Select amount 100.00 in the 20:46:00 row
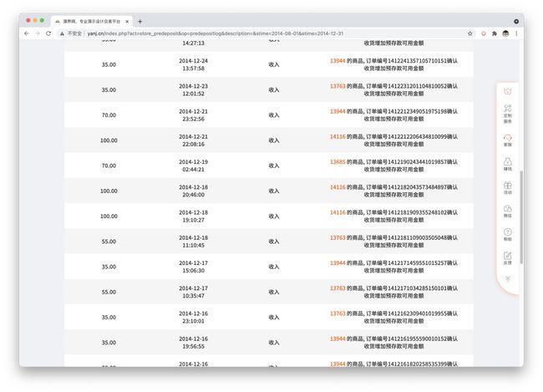 pyautogui.click(x=109, y=191)
